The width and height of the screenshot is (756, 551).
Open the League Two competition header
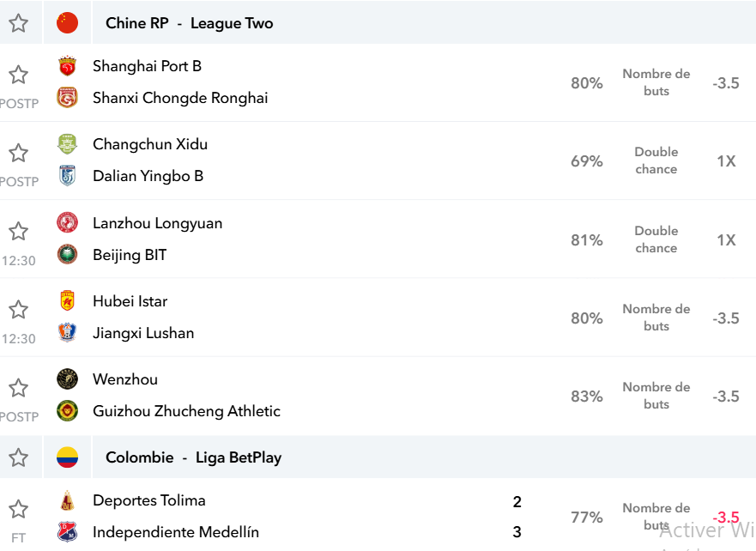[x=232, y=23]
